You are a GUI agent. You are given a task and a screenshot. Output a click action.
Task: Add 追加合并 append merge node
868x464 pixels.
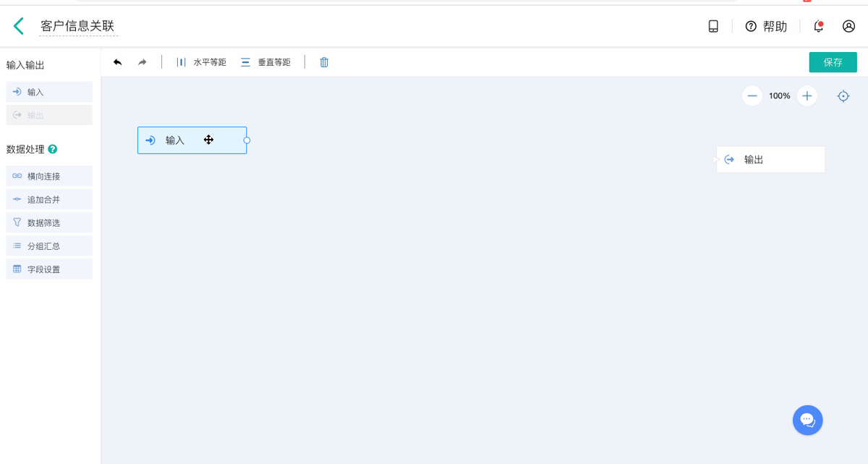click(x=49, y=199)
